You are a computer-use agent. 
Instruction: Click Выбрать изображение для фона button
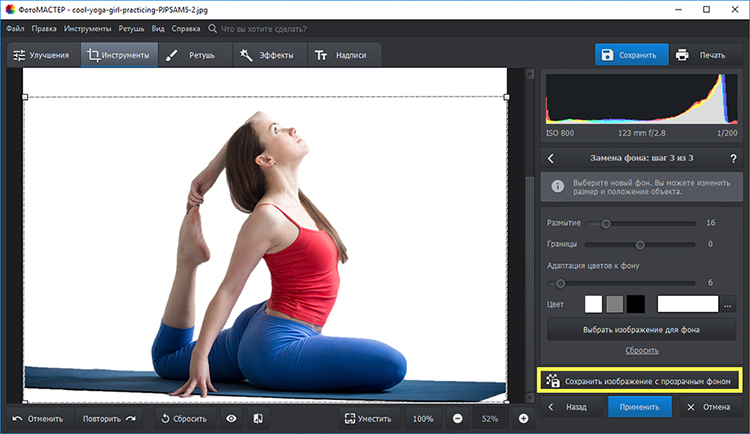(x=641, y=329)
